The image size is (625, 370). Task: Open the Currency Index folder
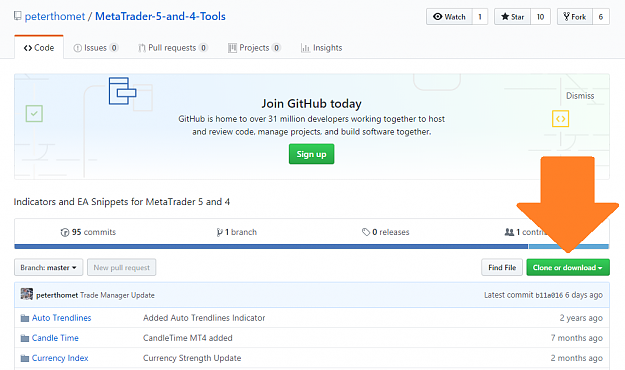point(60,358)
